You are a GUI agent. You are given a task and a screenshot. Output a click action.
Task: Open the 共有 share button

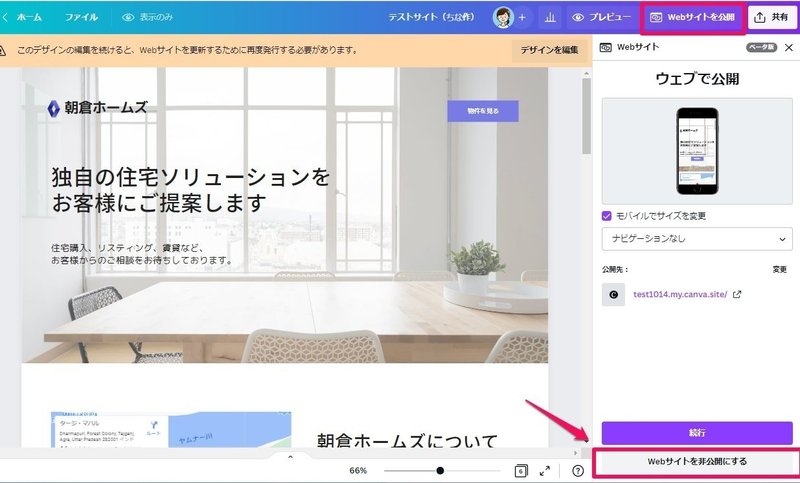tap(771, 17)
